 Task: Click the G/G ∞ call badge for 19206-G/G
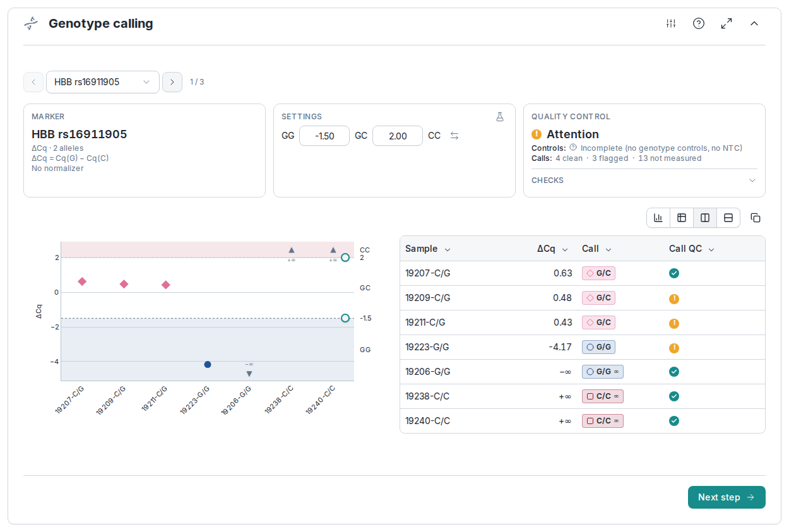(603, 372)
